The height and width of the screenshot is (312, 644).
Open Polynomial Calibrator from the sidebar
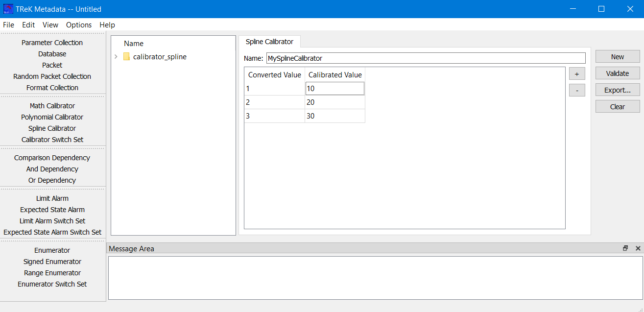[x=52, y=117]
